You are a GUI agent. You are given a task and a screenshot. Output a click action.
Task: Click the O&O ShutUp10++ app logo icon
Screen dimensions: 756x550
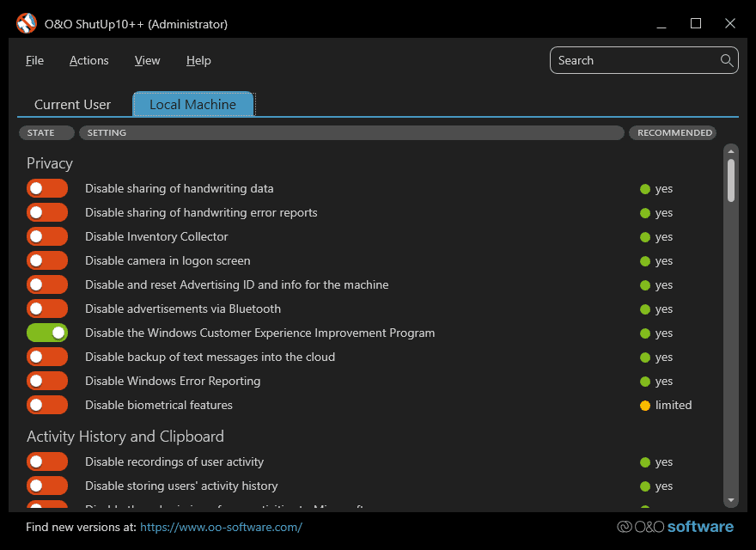point(27,24)
